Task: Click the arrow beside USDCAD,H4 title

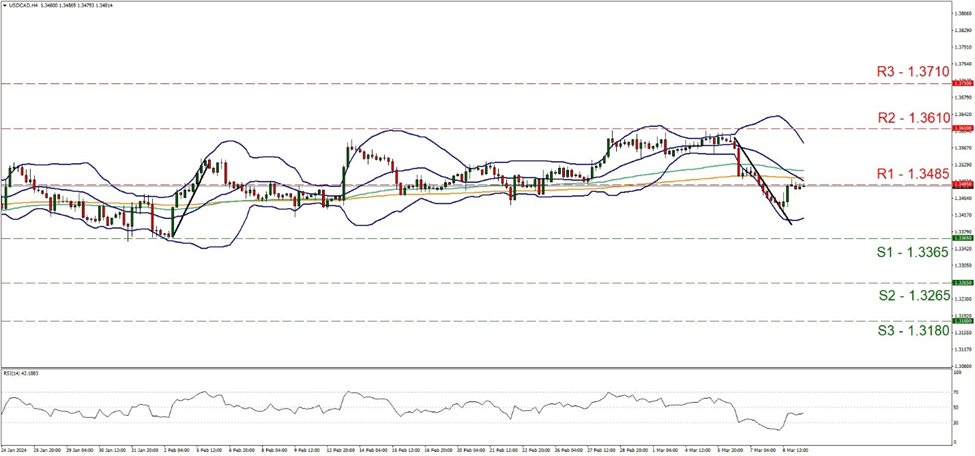Action: [x=5, y=5]
